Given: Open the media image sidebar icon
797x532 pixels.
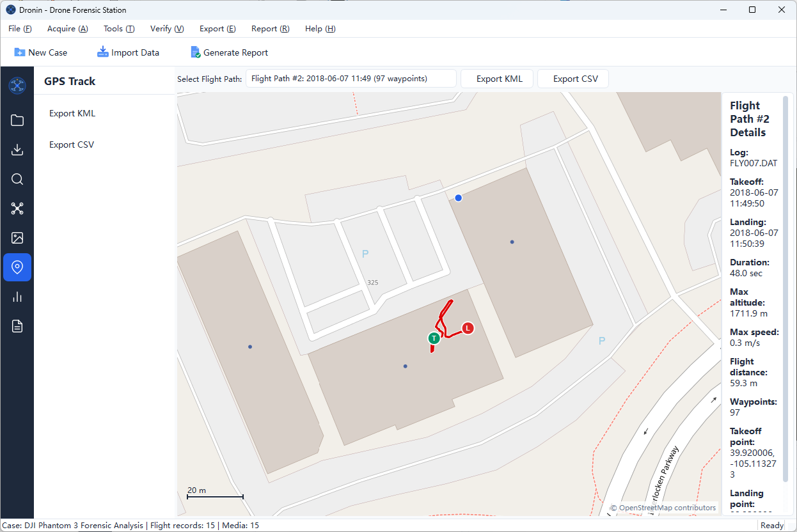Looking at the screenshot, I should tap(17, 238).
